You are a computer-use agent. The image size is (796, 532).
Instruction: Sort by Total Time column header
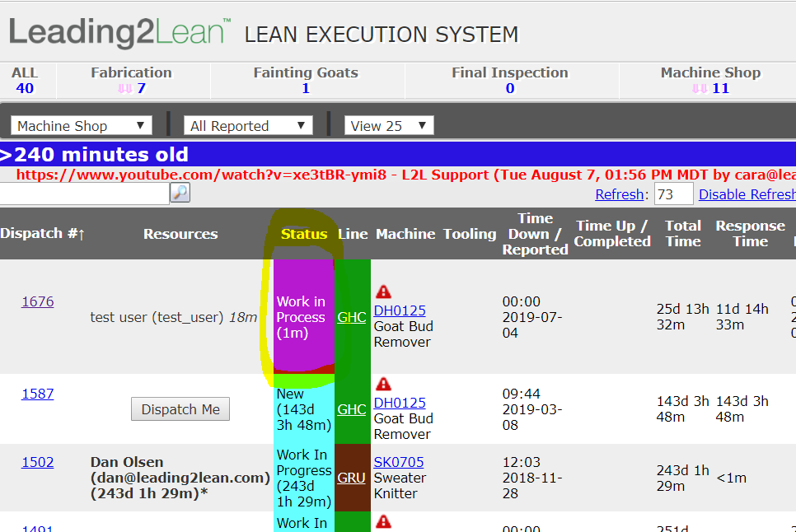click(683, 234)
